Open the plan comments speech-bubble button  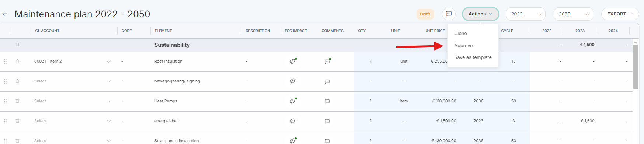tap(449, 14)
